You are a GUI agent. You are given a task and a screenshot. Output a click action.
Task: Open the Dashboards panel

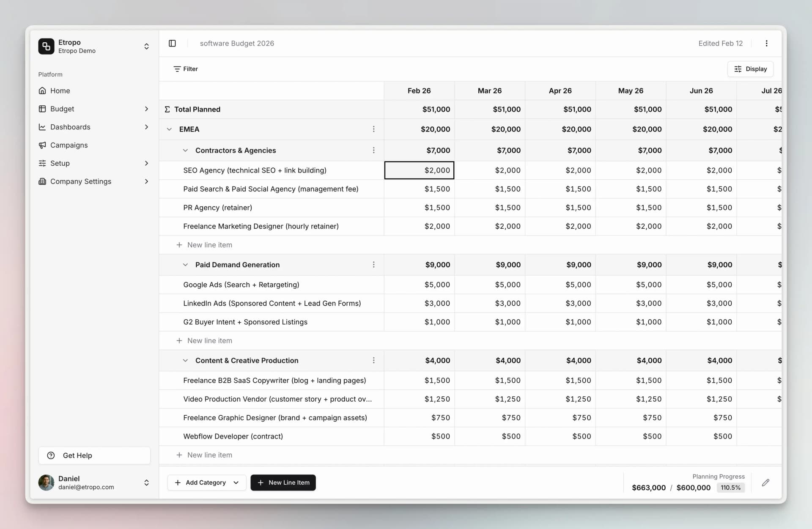point(43,127)
